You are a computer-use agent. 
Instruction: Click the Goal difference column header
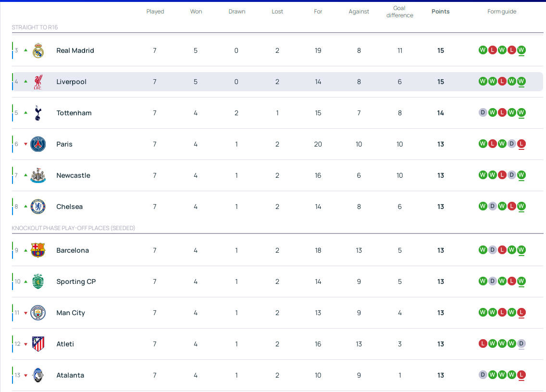[x=399, y=12]
